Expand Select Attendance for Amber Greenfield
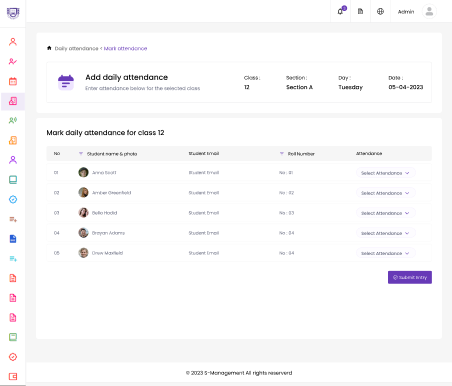Screen dimensions: 452x386 point(386,193)
